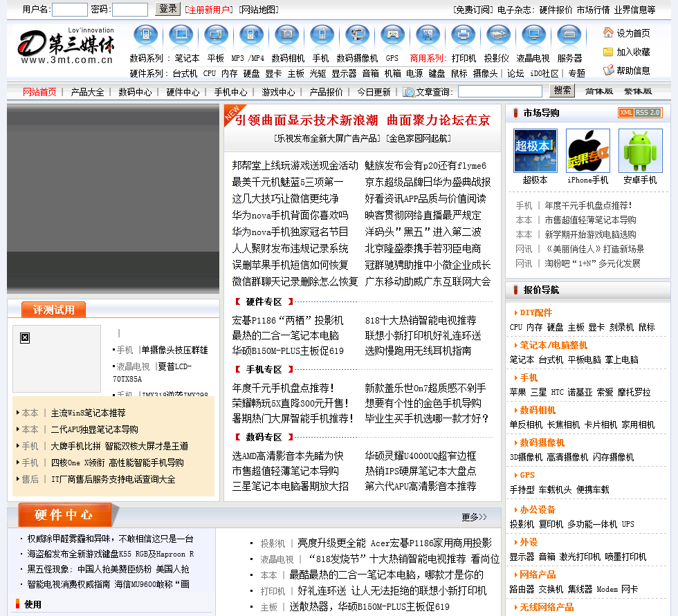Image resolution: width=678 pixels, height=616 pixels.
Task: Click the icon above 商用系列
Action: coord(428,35)
